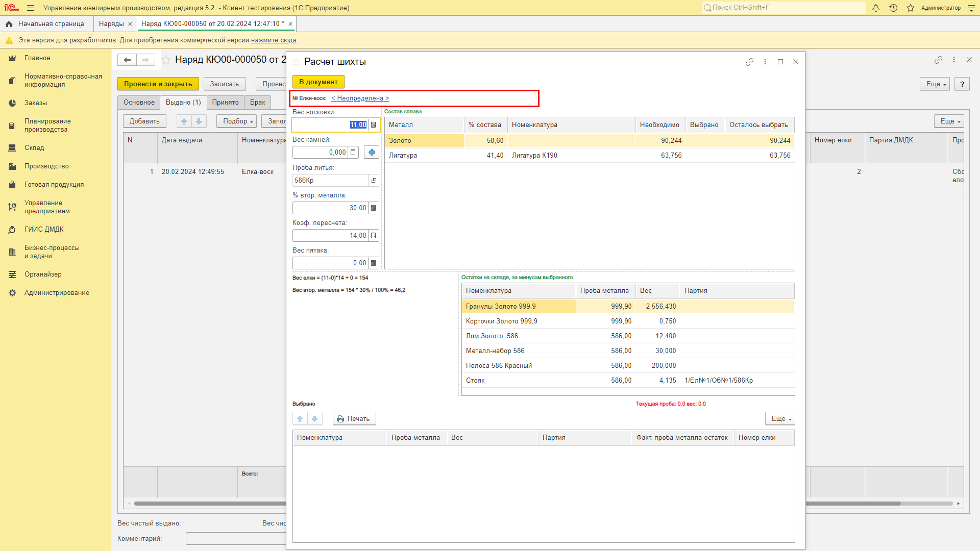Click blue arrow button next to Вес камней
980x551 pixels.
[372, 153]
